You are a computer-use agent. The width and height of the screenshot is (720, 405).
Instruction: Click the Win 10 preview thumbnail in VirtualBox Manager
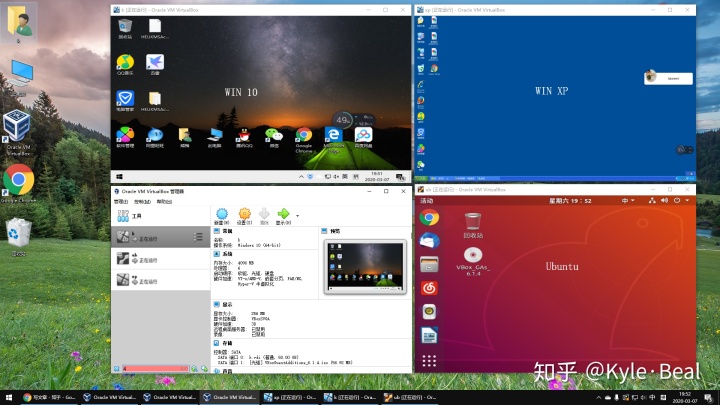click(x=365, y=267)
